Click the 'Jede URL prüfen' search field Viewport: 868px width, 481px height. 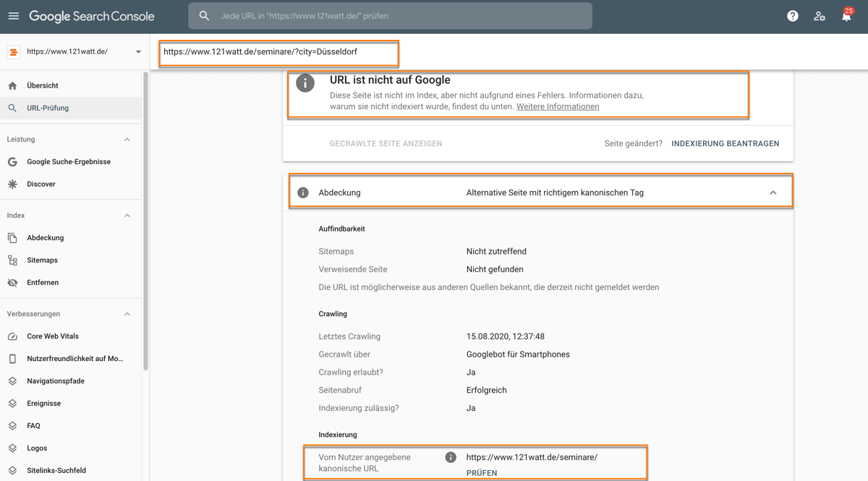(390, 16)
